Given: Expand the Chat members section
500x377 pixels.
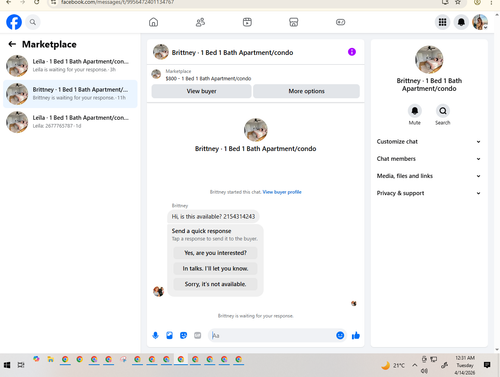Looking at the screenshot, I should tap(429, 159).
